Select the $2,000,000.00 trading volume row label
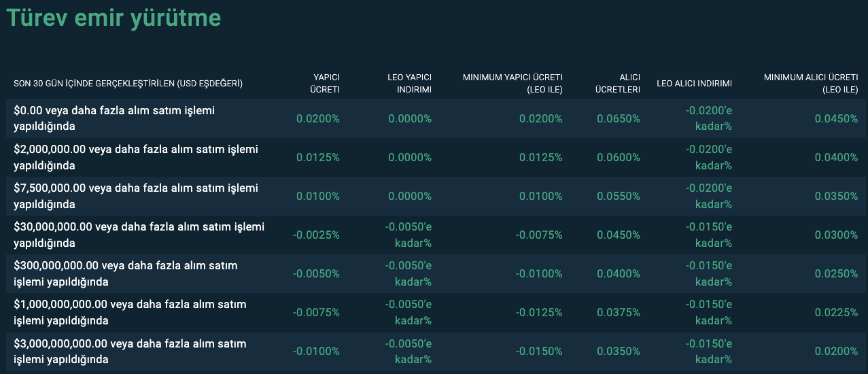The width and height of the screenshot is (868, 374). click(136, 157)
